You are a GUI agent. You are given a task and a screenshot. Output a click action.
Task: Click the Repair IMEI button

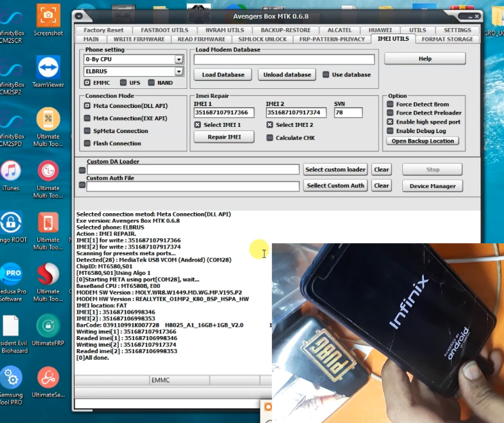tap(224, 137)
